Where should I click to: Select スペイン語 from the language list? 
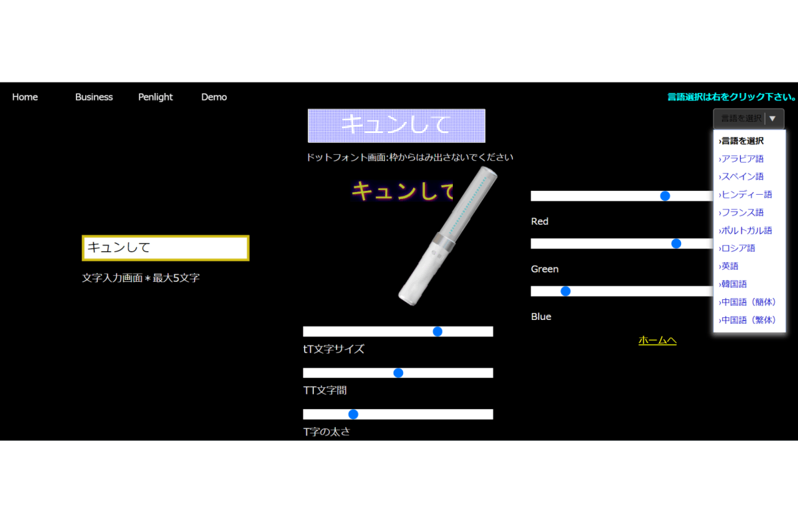tap(742, 177)
